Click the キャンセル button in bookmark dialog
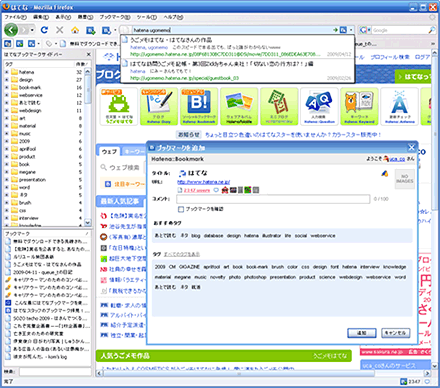Screen dimensions: 440x388 pyautogui.click(x=395, y=333)
